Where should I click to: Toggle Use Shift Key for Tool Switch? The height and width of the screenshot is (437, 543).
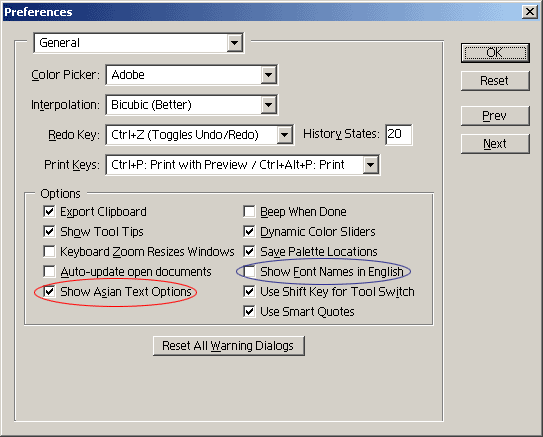click(249, 292)
